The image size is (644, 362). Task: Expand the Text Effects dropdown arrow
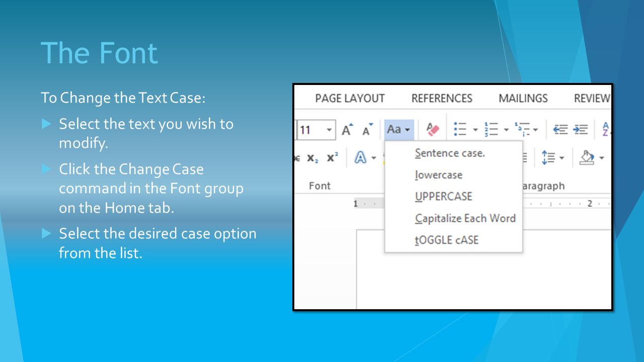(374, 158)
